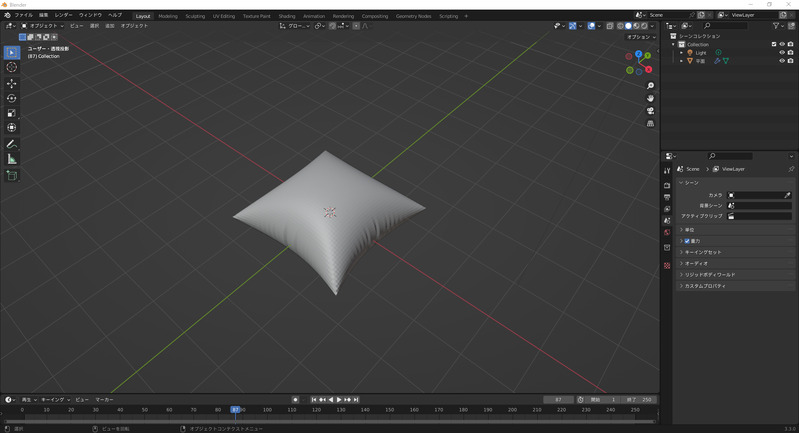Expand the リジッドボディワールド panel
Screen dimensions: 799x433
click(x=709, y=274)
